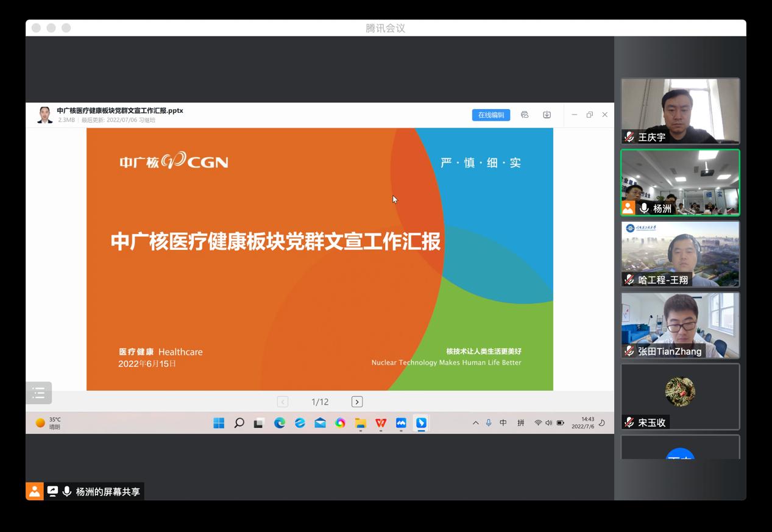Click the 在线编辑 online edit button
This screenshot has height=532, width=772.
click(490, 115)
